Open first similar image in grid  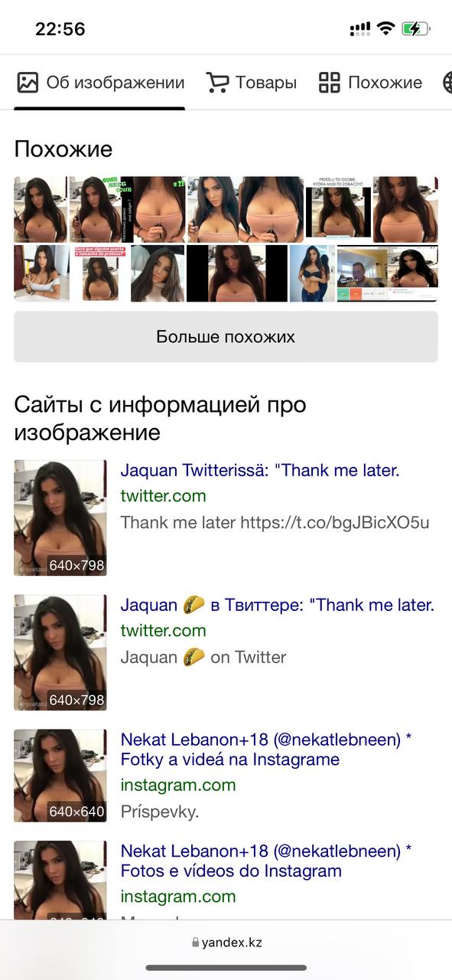pyautogui.click(x=41, y=210)
